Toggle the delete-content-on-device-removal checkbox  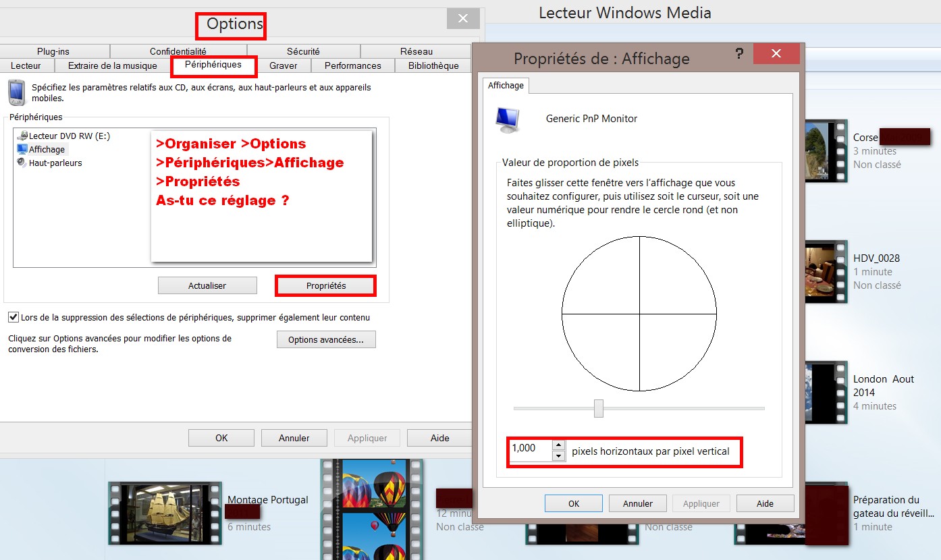point(13,317)
